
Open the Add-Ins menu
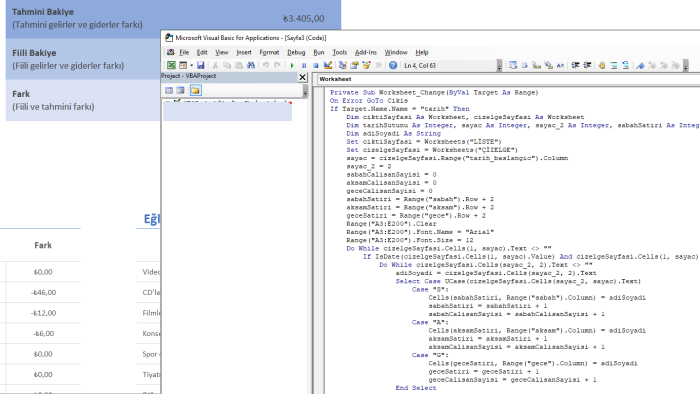coord(366,52)
